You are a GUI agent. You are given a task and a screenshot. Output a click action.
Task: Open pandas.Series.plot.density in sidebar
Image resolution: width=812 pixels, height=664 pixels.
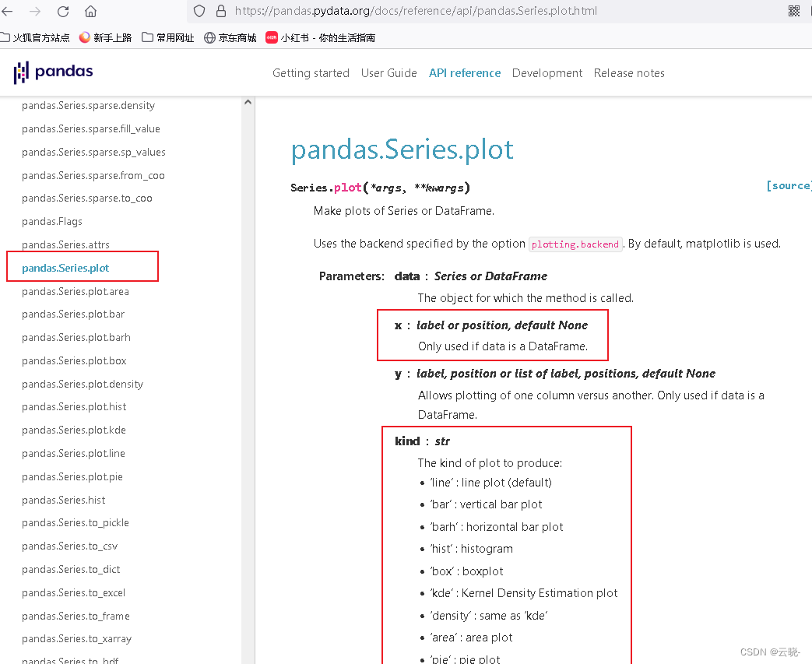point(83,385)
